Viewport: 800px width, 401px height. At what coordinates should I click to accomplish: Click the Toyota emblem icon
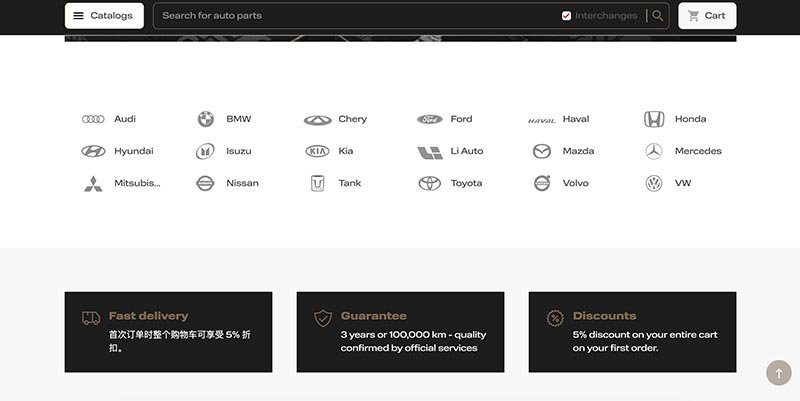click(430, 183)
